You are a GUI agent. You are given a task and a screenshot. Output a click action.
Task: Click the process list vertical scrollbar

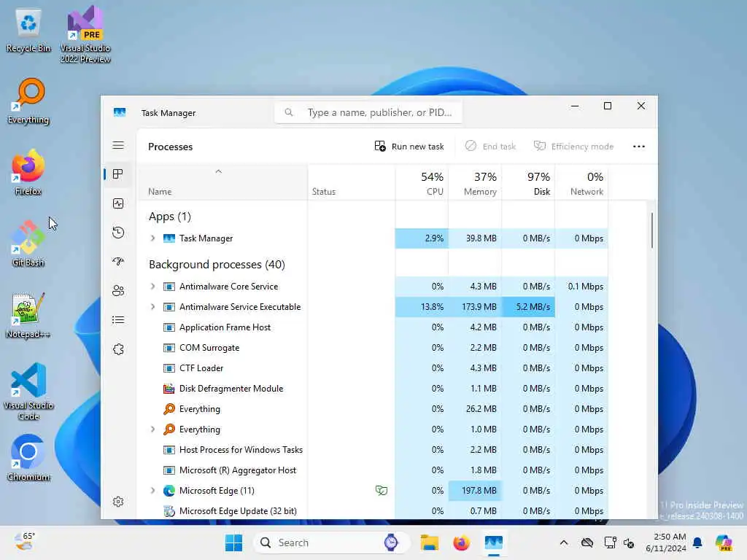tap(651, 230)
